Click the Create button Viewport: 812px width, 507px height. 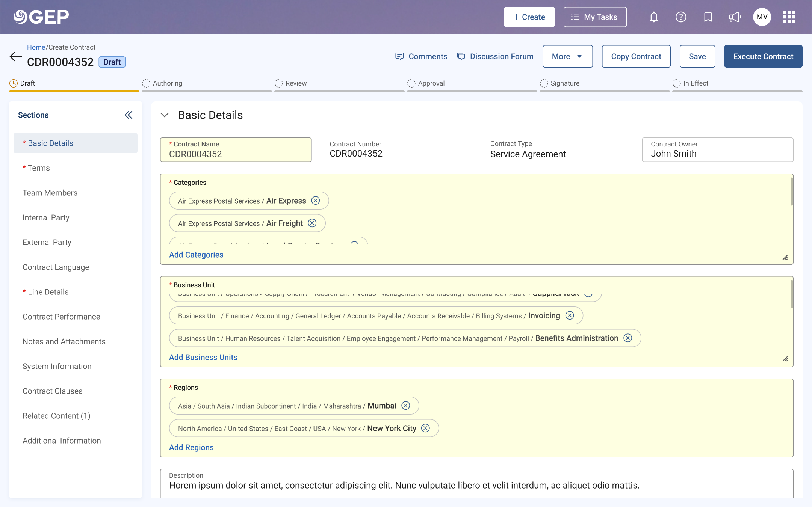529,17
